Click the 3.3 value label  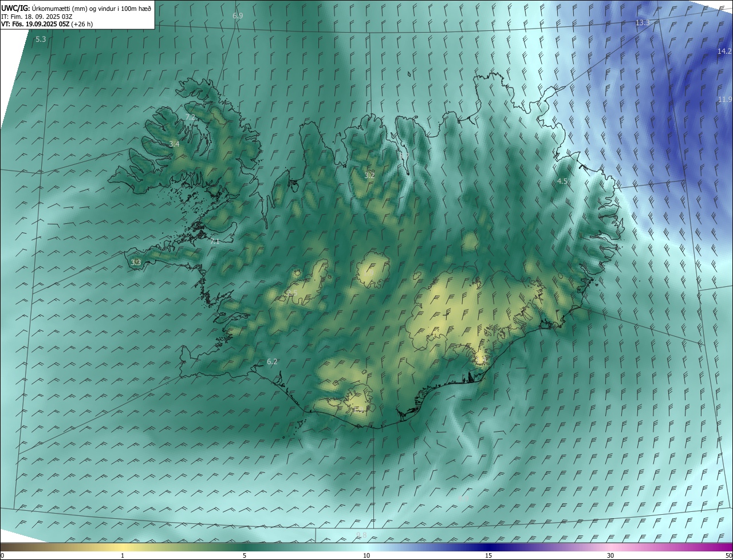(136, 263)
